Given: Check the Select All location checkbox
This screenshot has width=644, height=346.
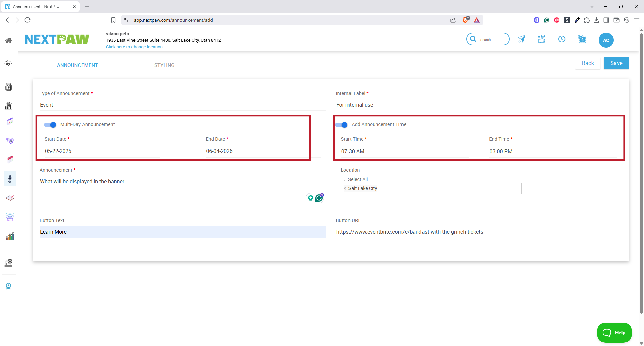Looking at the screenshot, I should click(343, 179).
